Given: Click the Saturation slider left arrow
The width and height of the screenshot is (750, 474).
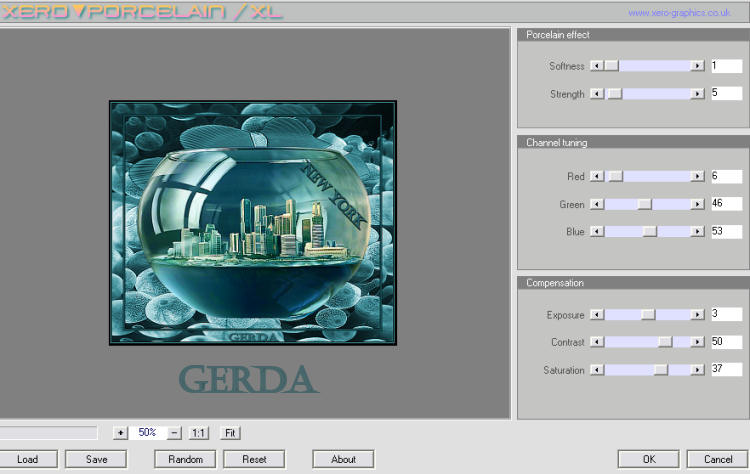Looking at the screenshot, I should pos(596,370).
